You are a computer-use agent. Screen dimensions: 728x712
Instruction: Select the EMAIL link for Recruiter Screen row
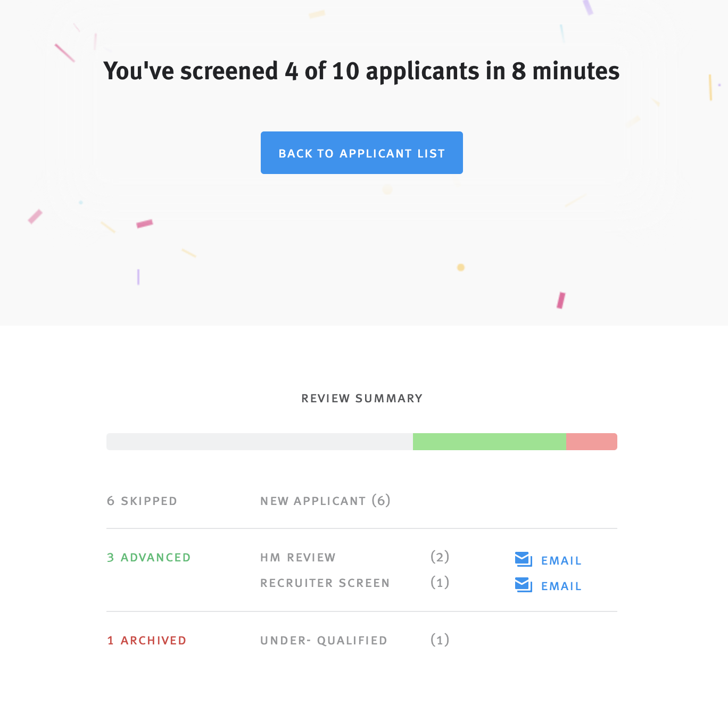[x=561, y=586]
